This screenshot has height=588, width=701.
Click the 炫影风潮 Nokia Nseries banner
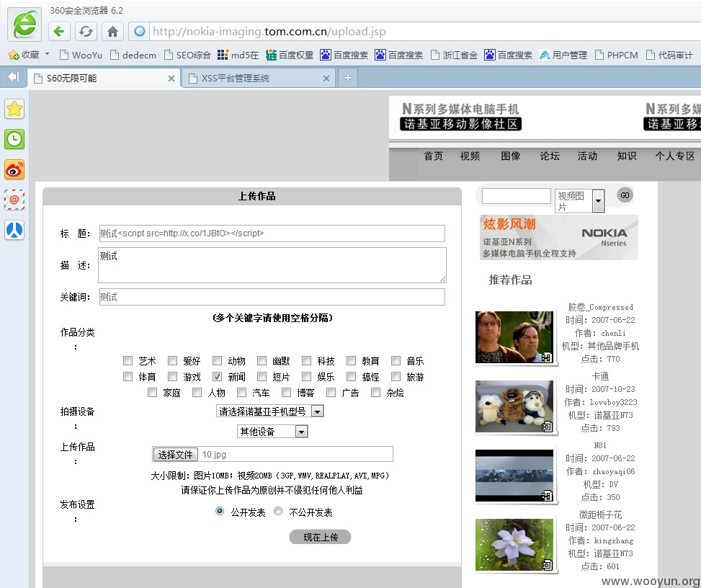[559, 238]
